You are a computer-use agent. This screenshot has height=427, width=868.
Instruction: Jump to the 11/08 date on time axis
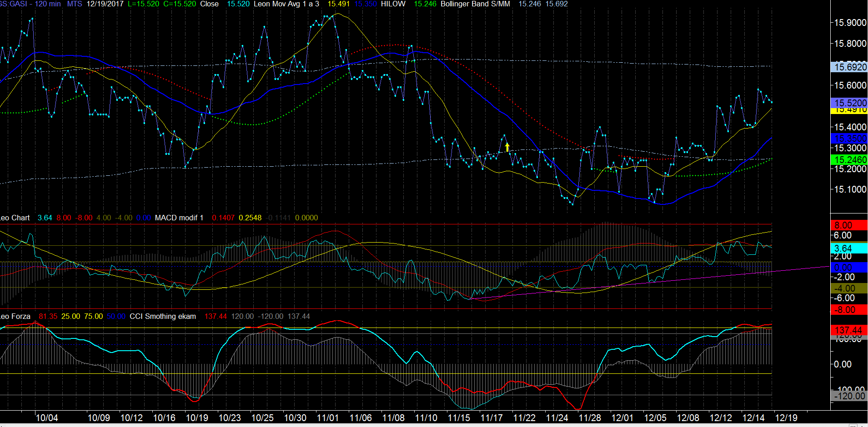pyautogui.click(x=393, y=418)
